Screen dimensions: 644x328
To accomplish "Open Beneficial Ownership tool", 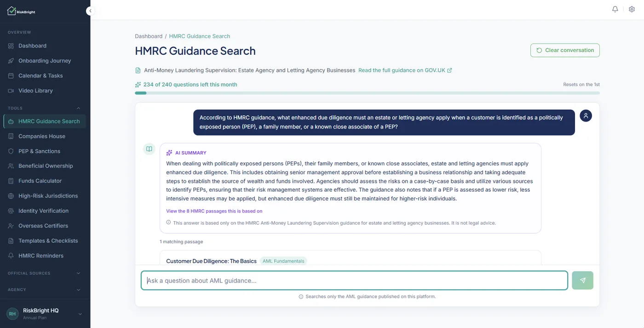I will 45,166.
